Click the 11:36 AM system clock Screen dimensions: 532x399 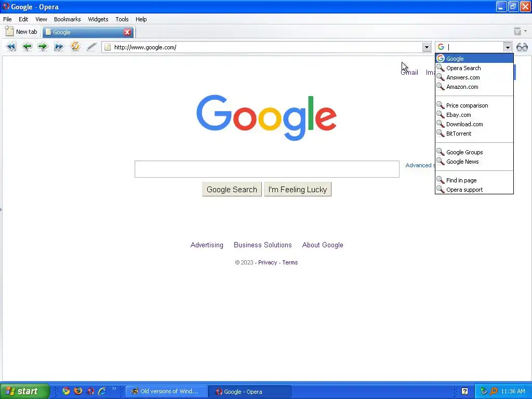pyautogui.click(x=513, y=391)
